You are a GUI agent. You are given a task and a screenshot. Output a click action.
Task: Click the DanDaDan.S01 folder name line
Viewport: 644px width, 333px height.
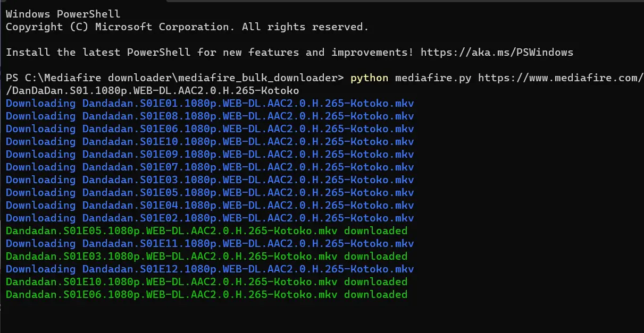(x=153, y=91)
